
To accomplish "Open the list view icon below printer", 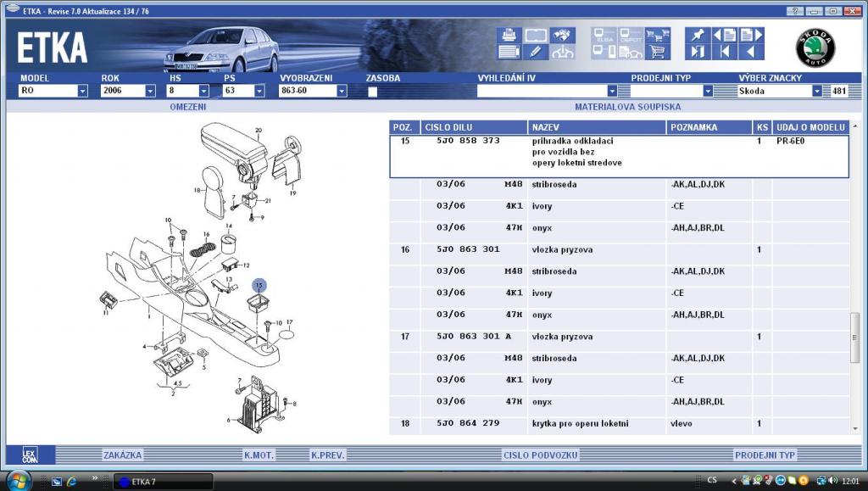I will [x=509, y=52].
